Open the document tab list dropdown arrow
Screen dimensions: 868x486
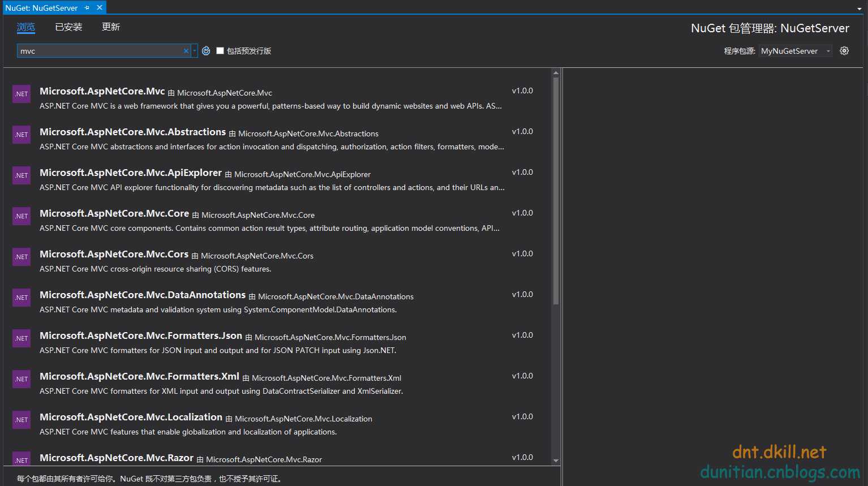coord(859,9)
